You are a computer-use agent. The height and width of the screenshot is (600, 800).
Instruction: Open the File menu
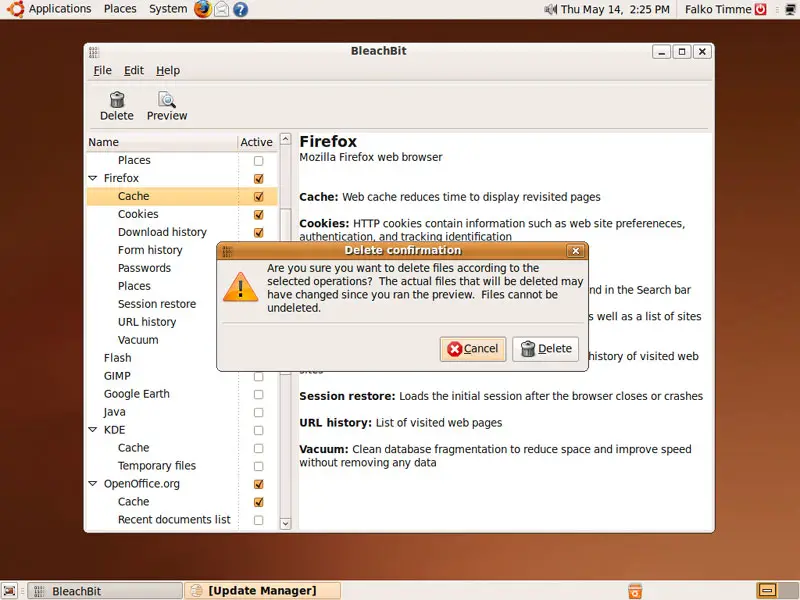(x=102, y=70)
